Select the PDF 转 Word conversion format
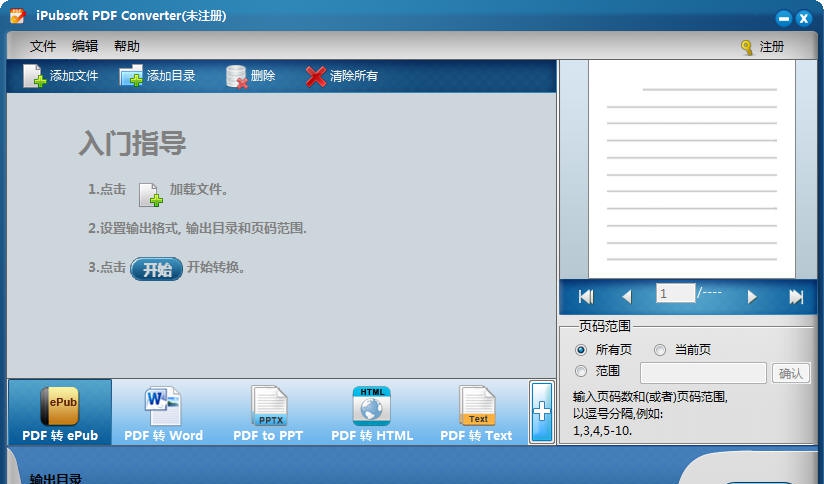 163,413
